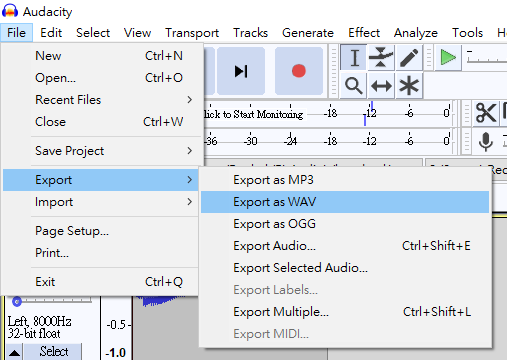
Task: Select the Envelope tool
Action: (381, 58)
